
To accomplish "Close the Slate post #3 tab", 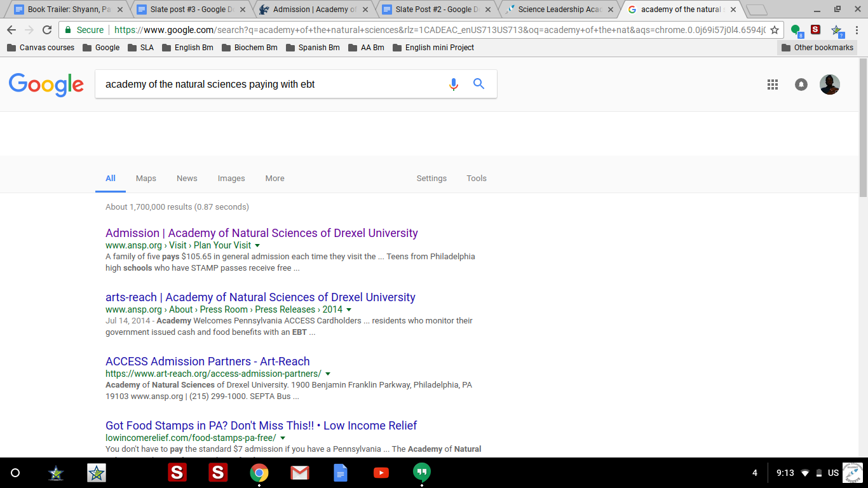I will click(x=242, y=10).
